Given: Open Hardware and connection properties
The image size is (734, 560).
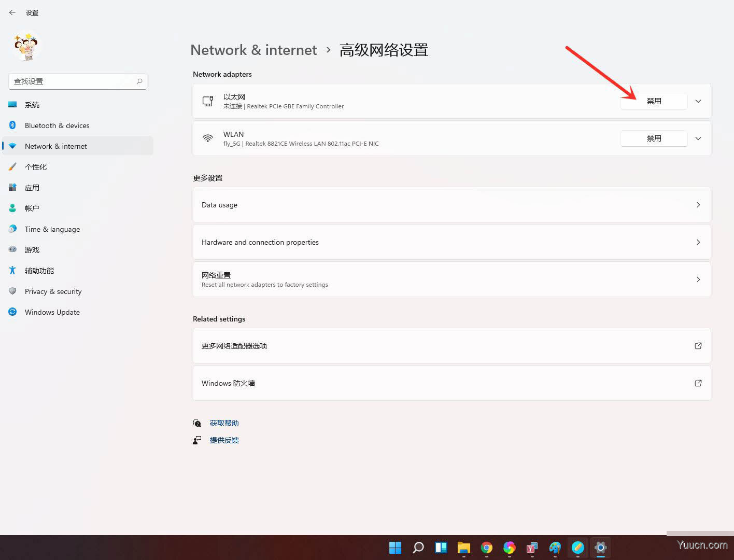Looking at the screenshot, I should (x=451, y=242).
